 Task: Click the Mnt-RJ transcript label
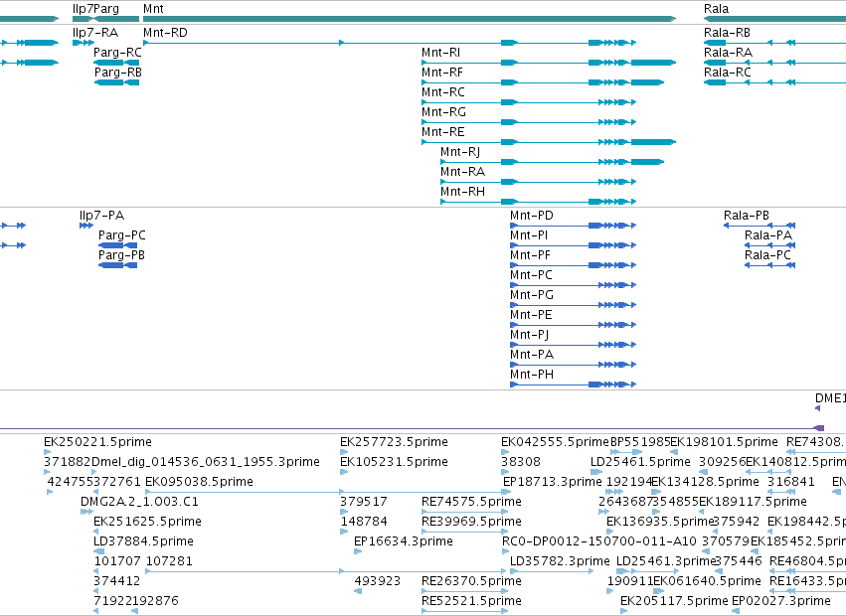coord(460,152)
